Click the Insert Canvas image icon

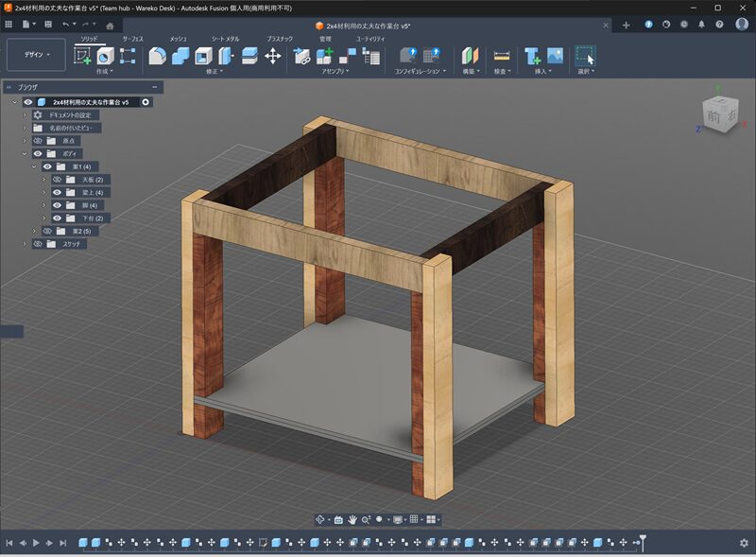(x=555, y=56)
